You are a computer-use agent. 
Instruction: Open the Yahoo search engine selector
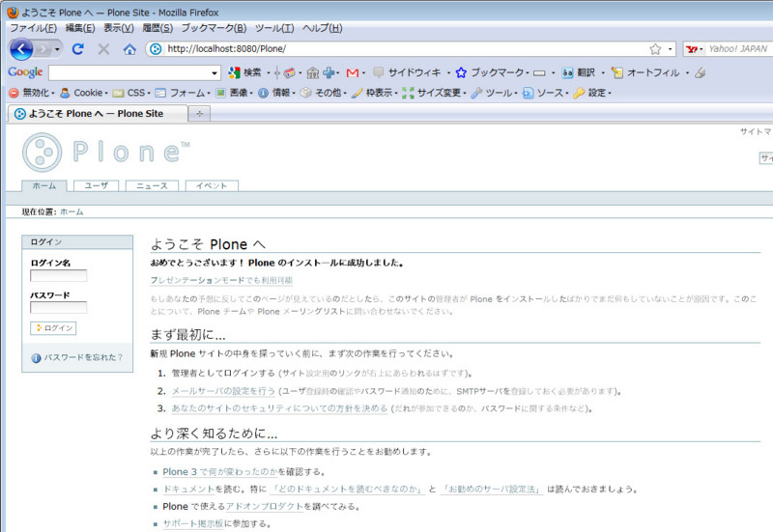click(694, 49)
